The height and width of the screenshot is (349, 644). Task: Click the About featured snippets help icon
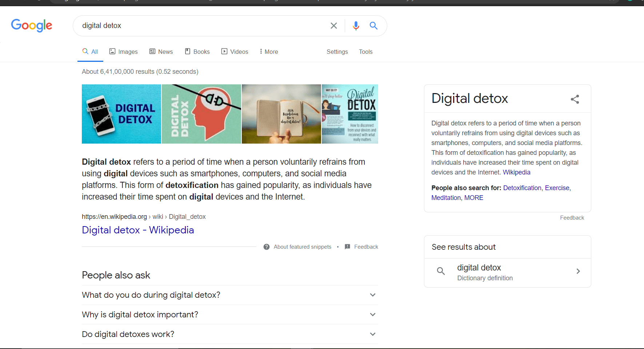[267, 247]
